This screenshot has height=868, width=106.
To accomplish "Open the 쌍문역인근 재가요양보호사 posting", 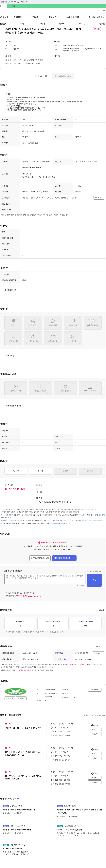I will click(x=23, y=777).
